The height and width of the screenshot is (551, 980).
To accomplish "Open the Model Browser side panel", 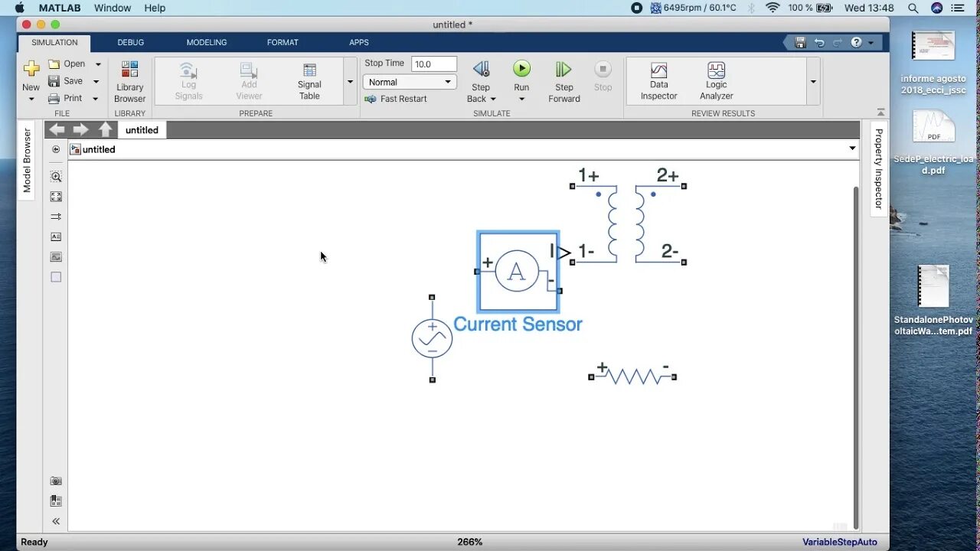I will tap(27, 160).
